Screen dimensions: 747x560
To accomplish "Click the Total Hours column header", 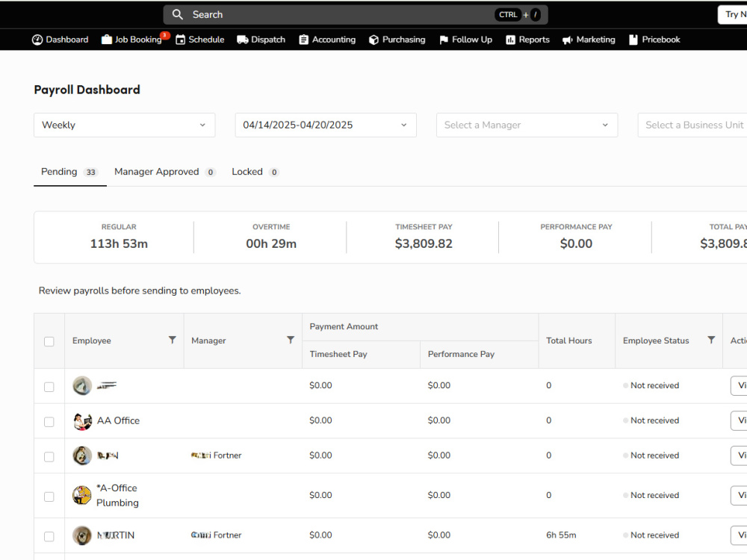I will 568,340.
